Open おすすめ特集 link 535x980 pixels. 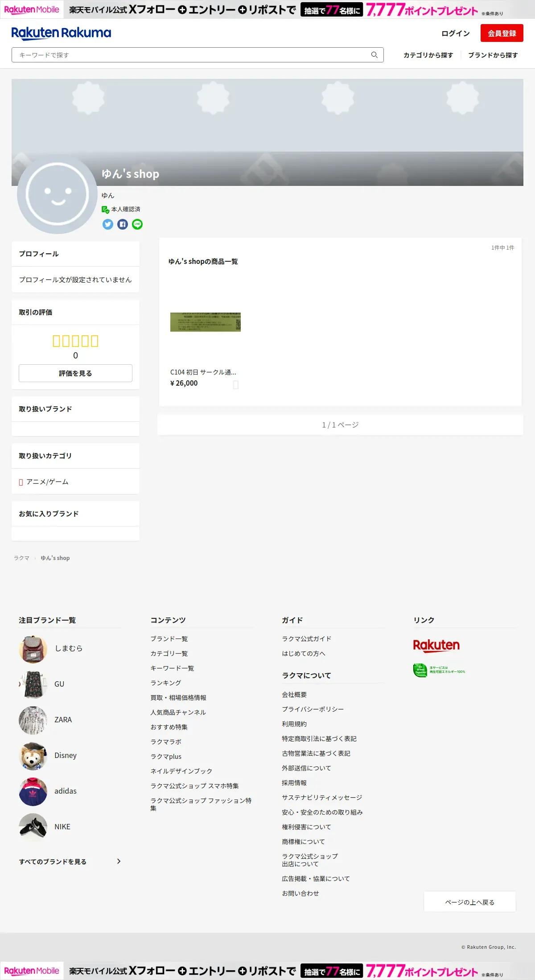pos(169,727)
